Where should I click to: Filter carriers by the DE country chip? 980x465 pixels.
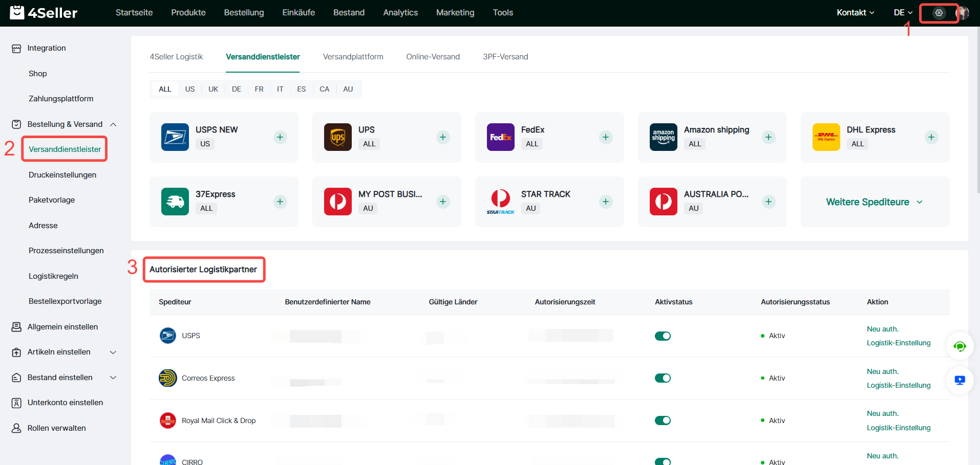tap(236, 89)
